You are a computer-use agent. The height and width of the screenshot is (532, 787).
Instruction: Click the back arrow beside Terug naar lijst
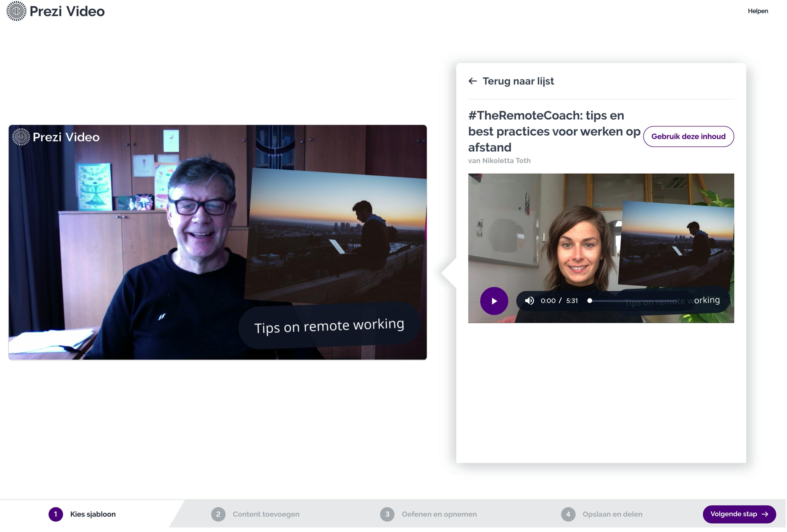(x=473, y=81)
